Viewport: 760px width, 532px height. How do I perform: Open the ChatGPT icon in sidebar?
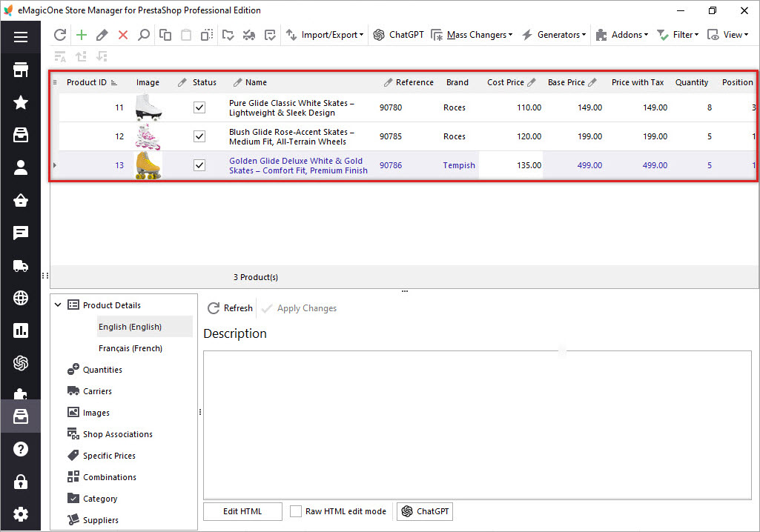(x=20, y=363)
